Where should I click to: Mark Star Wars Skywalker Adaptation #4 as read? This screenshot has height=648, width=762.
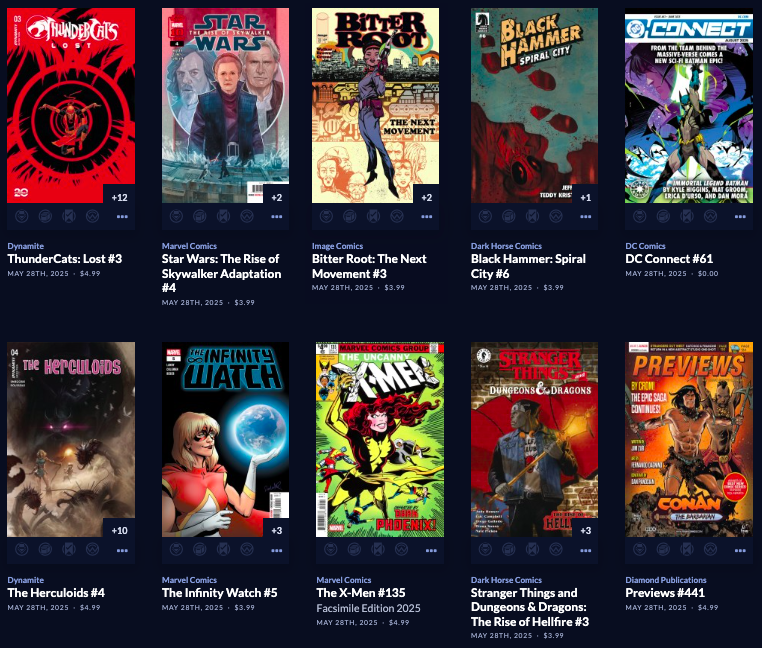tap(224, 216)
